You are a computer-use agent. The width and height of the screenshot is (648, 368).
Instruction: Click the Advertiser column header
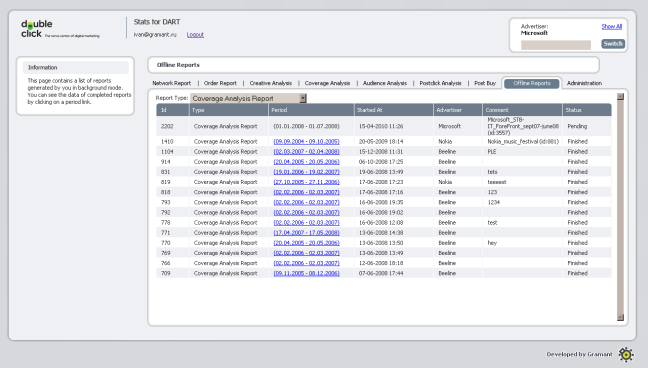point(458,110)
